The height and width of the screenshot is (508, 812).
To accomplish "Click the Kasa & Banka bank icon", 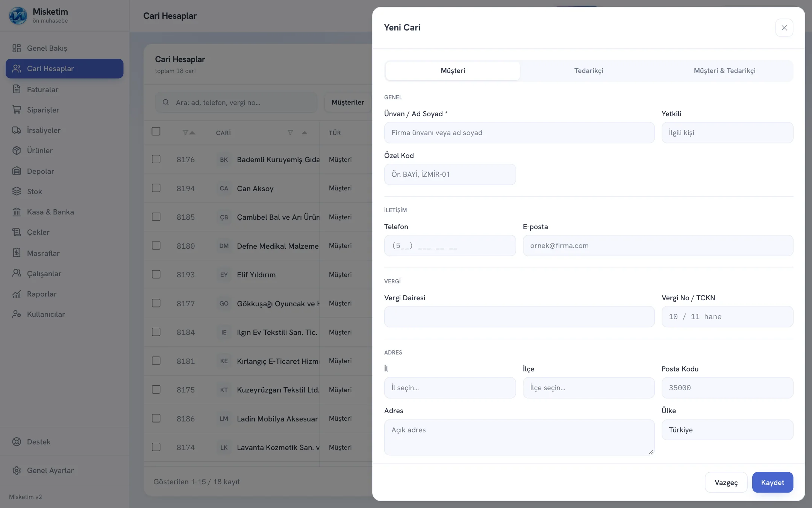I will [17, 212].
